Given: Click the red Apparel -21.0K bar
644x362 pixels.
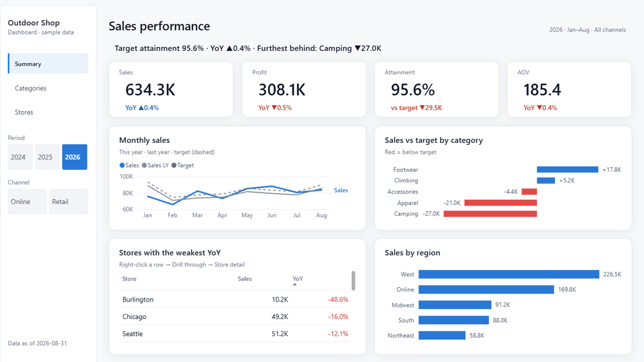Looking at the screenshot, I should click(501, 203).
